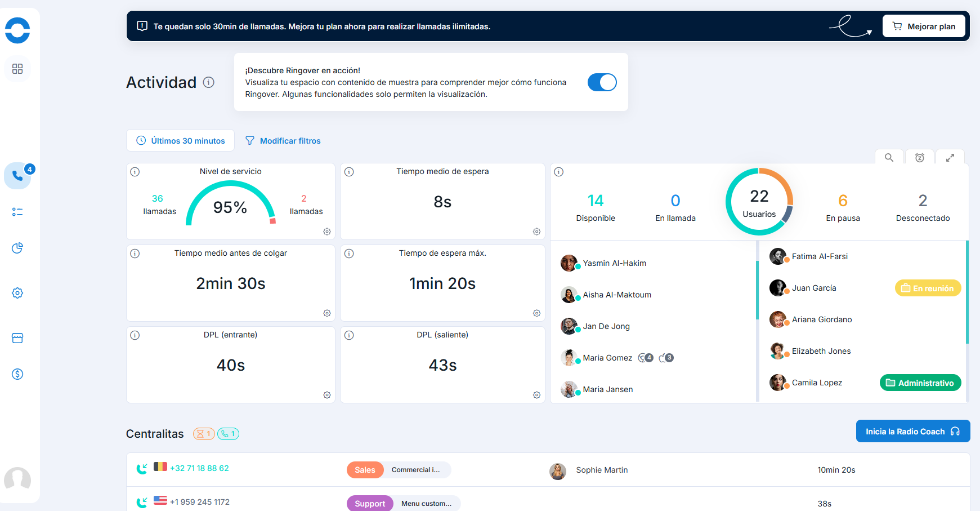
Task: Click the Mejorar plan button
Action: click(923, 26)
